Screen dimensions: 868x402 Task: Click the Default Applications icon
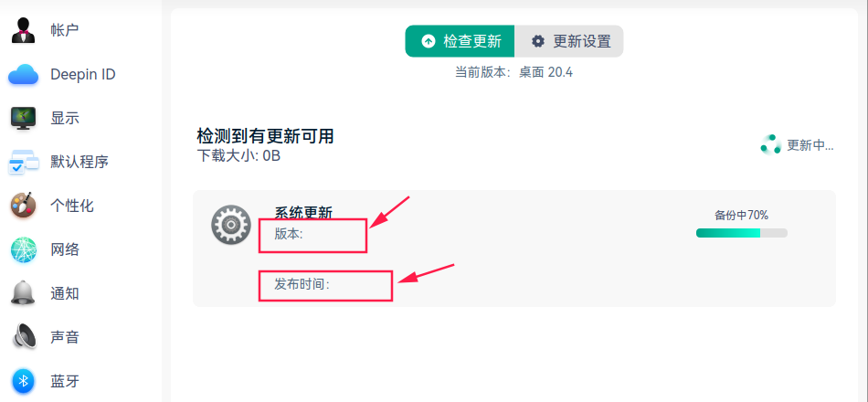23,162
